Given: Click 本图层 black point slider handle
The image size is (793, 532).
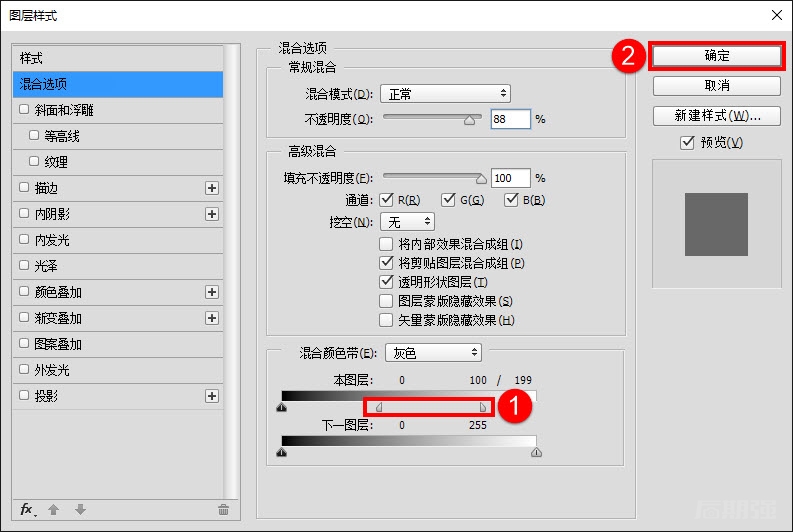Looking at the screenshot, I should click(282, 407).
